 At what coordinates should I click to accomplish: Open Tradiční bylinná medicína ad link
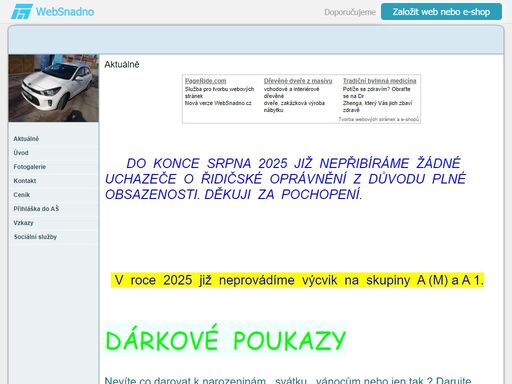click(x=379, y=81)
